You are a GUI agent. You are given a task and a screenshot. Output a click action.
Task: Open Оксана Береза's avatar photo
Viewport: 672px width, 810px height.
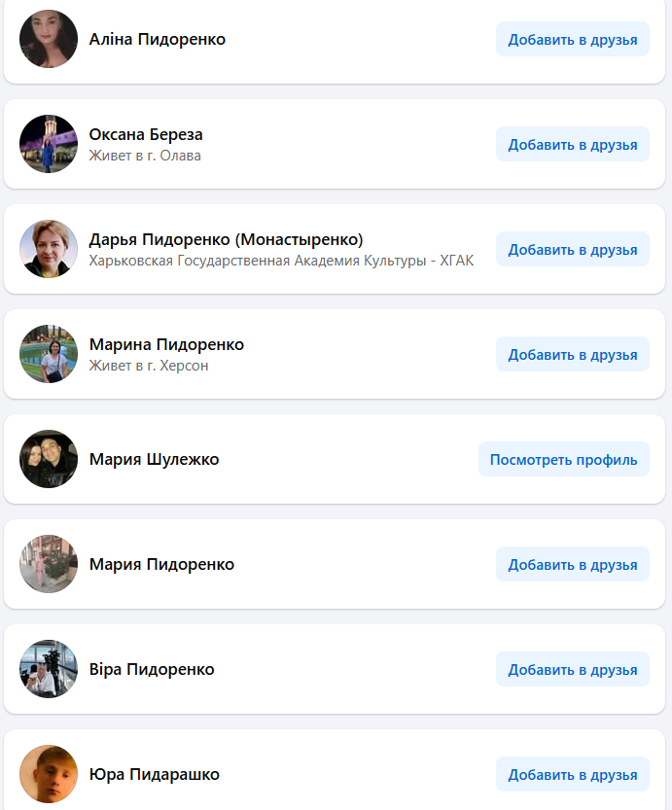tap(49, 144)
